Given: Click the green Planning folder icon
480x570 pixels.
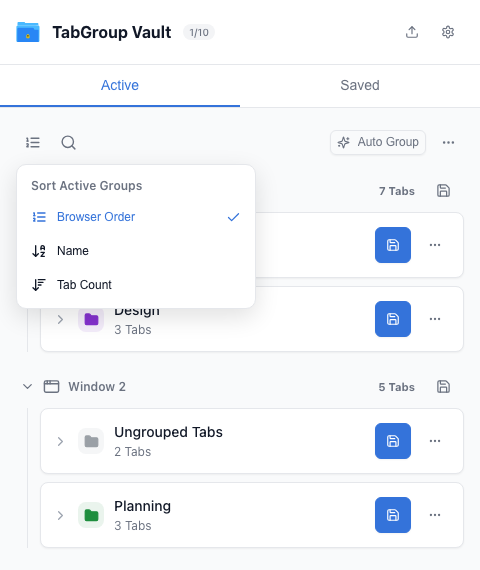Looking at the screenshot, I should (91, 515).
